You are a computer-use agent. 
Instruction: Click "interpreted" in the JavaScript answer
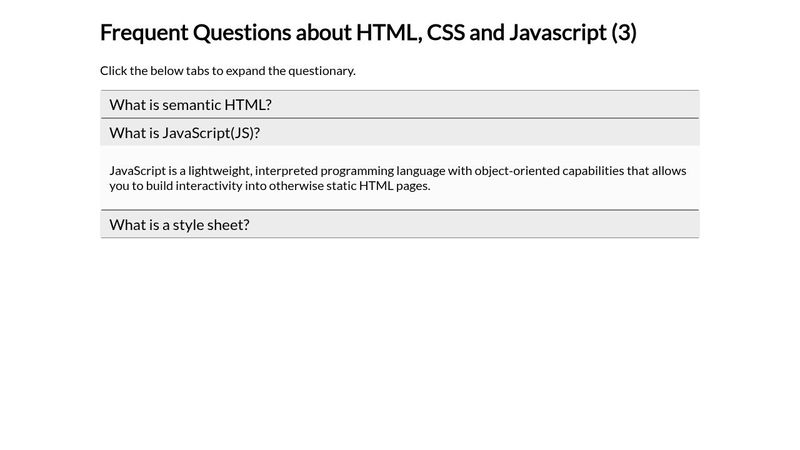[287, 170]
